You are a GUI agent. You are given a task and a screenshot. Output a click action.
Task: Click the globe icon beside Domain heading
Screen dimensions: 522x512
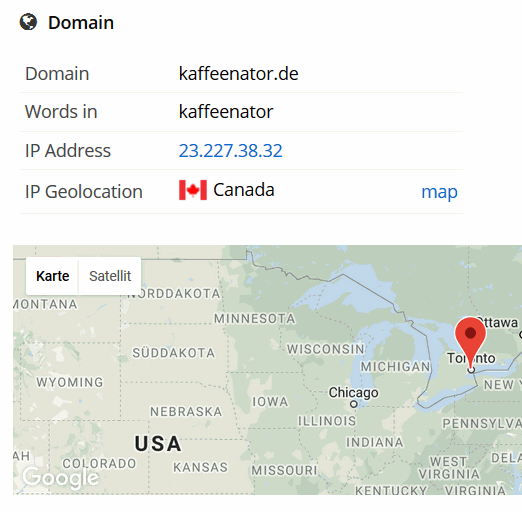[28, 22]
